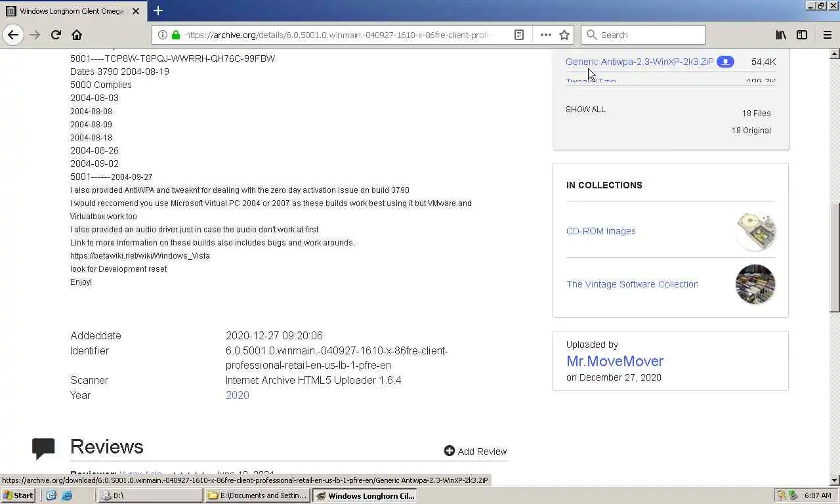Bookmark this page with star icon
840x504 pixels.
(x=564, y=35)
